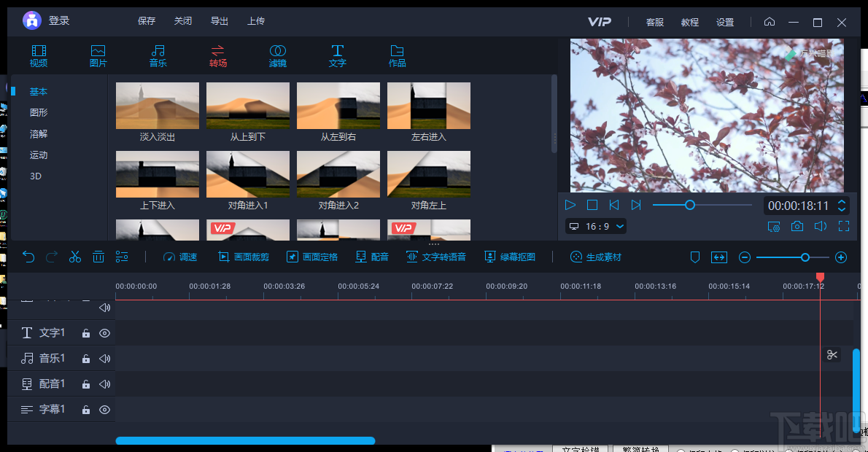Click the timeline zoom slider handle
This screenshot has width=868, height=452.
805,257
